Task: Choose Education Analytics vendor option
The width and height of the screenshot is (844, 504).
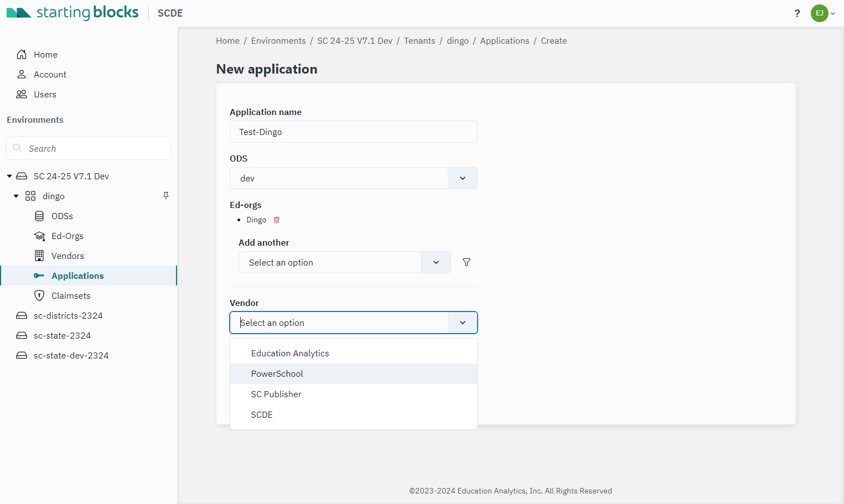Action: [354, 353]
